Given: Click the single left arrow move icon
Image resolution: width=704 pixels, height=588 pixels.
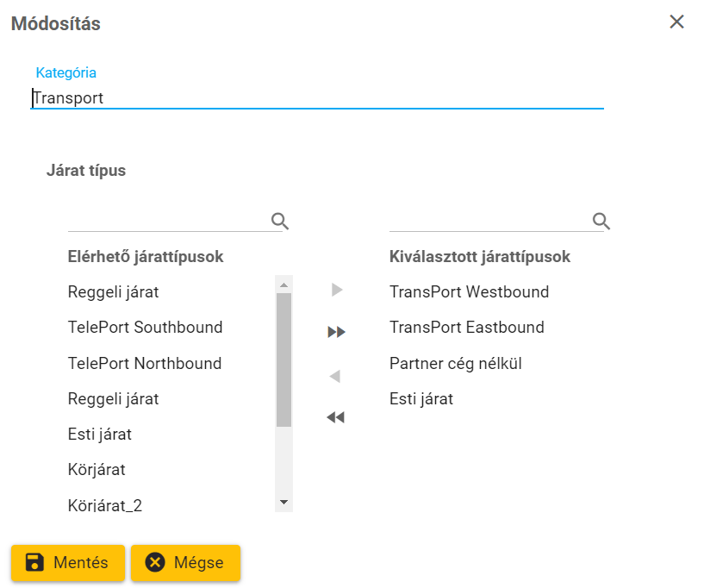Looking at the screenshot, I should [x=336, y=376].
